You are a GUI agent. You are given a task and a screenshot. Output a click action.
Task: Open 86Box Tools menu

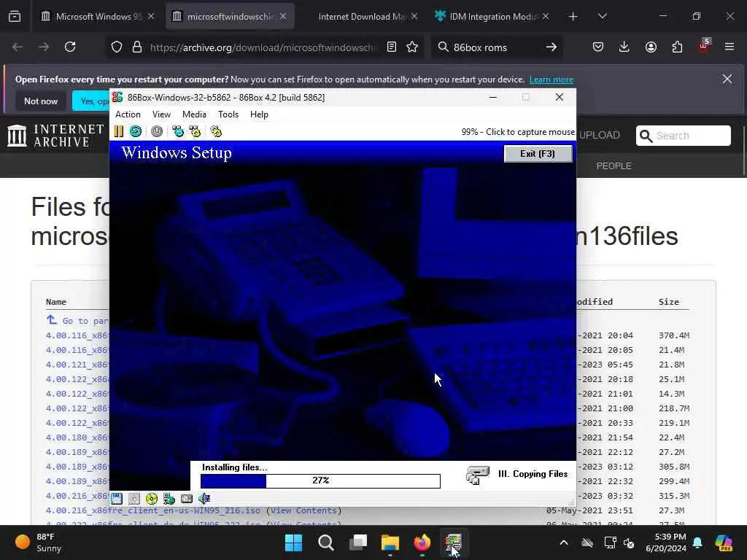click(228, 114)
